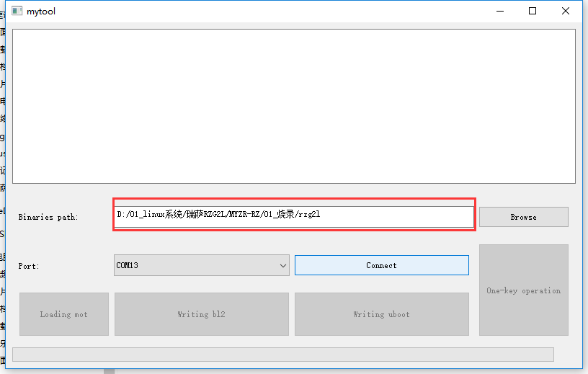Close the mytool window
Viewport: 588px width, 374px height.
566,11
